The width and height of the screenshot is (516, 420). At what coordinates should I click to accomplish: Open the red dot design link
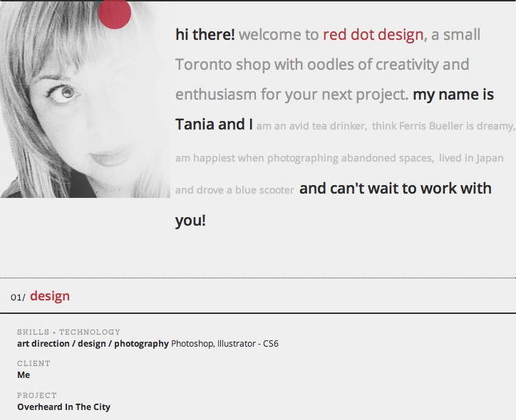pos(373,35)
